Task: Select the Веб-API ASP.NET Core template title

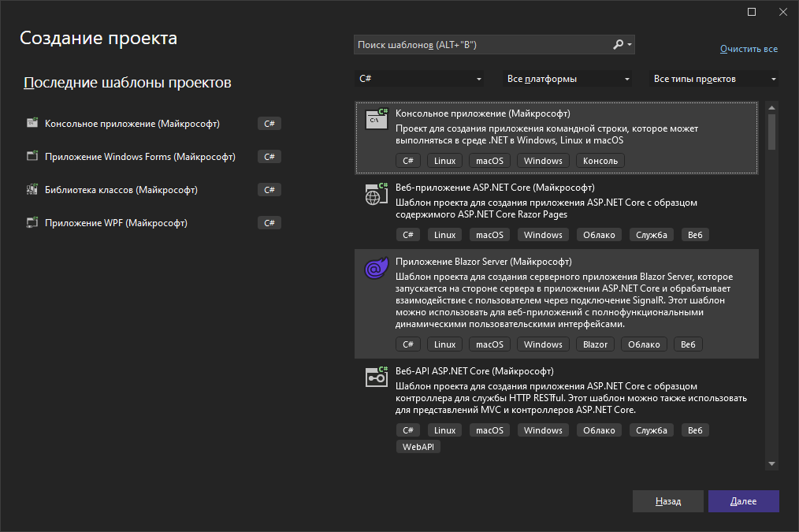Action: (x=474, y=371)
